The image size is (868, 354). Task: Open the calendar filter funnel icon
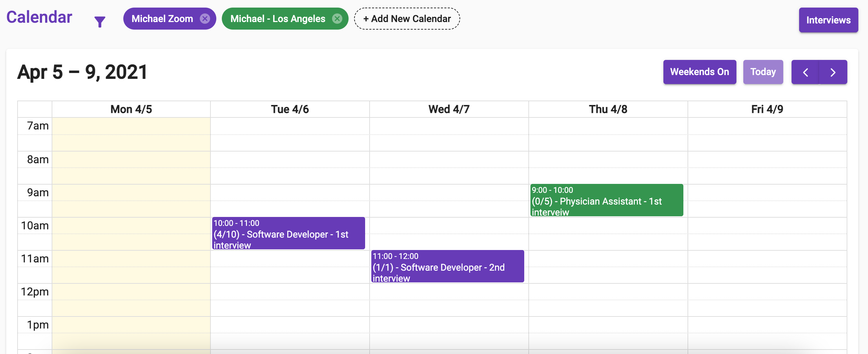pos(100,21)
